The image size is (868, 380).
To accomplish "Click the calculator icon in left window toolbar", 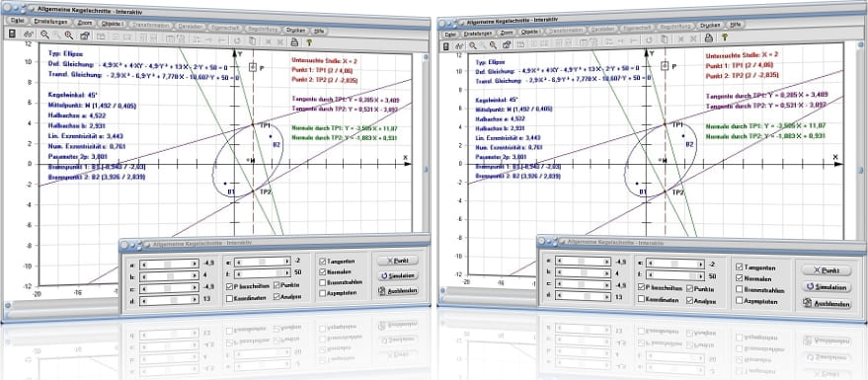I will pos(12,35).
